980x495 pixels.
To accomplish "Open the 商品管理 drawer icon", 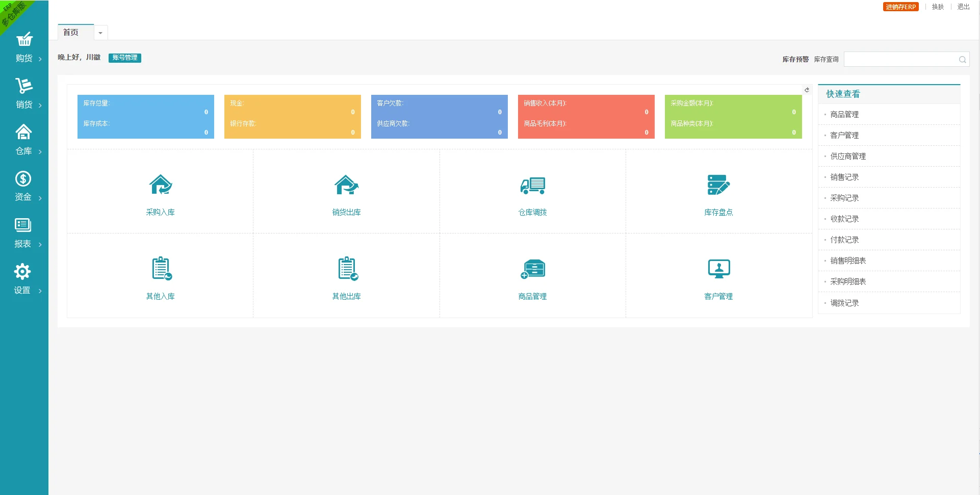I will (x=532, y=269).
